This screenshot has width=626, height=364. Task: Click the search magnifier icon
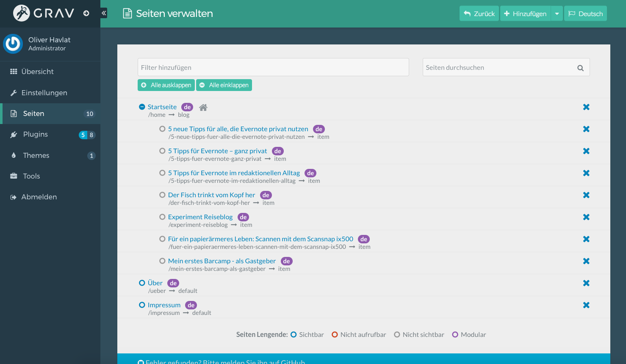point(580,68)
